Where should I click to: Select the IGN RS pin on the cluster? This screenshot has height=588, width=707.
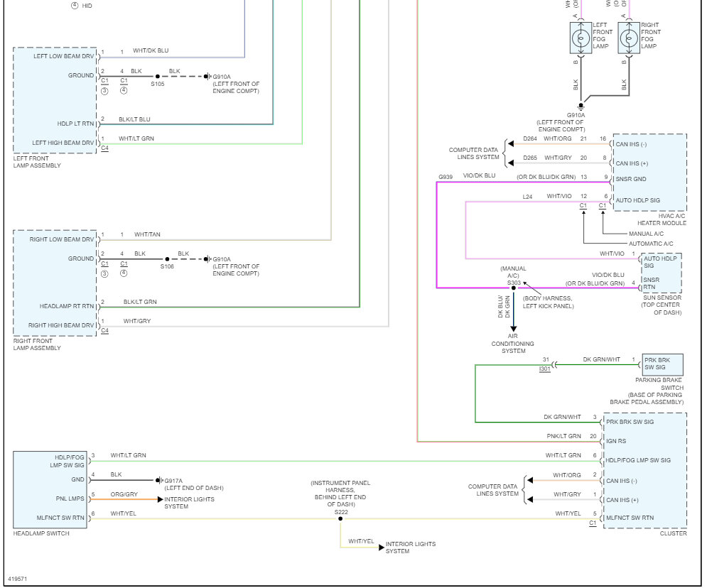[x=616, y=441]
